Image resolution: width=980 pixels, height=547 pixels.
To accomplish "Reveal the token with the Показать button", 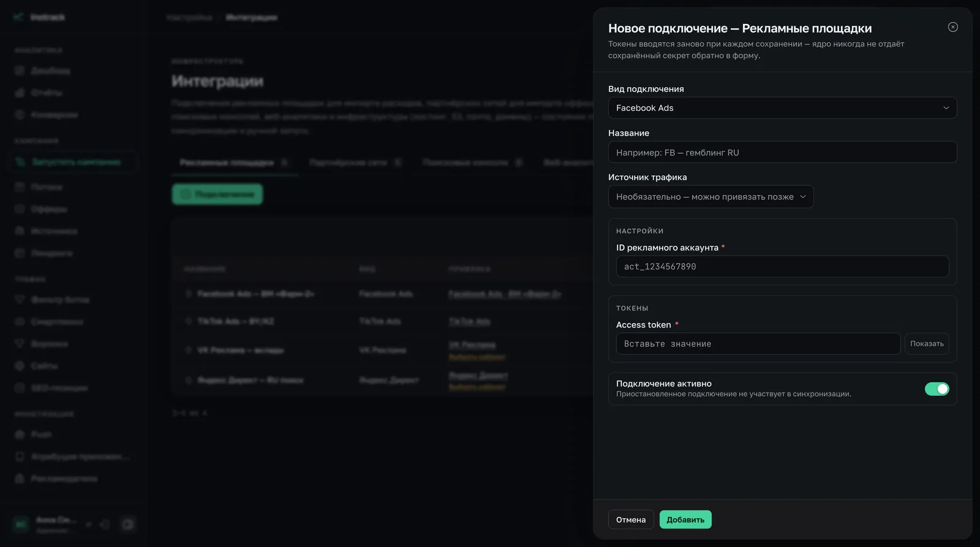I will coord(927,344).
